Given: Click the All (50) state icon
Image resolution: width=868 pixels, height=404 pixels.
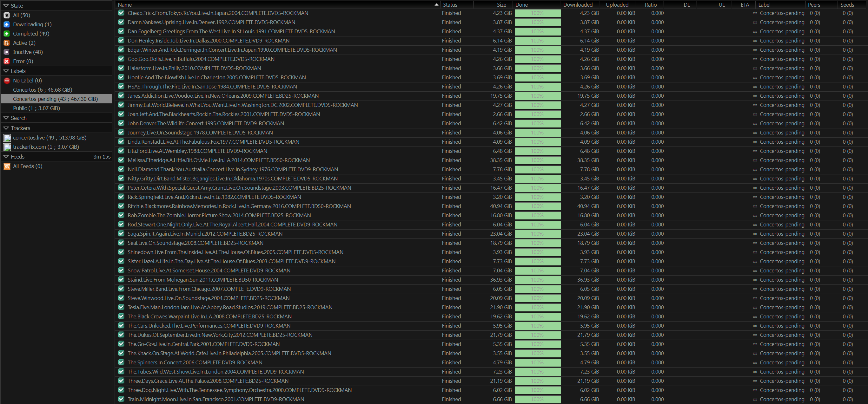Looking at the screenshot, I should click(6, 15).
